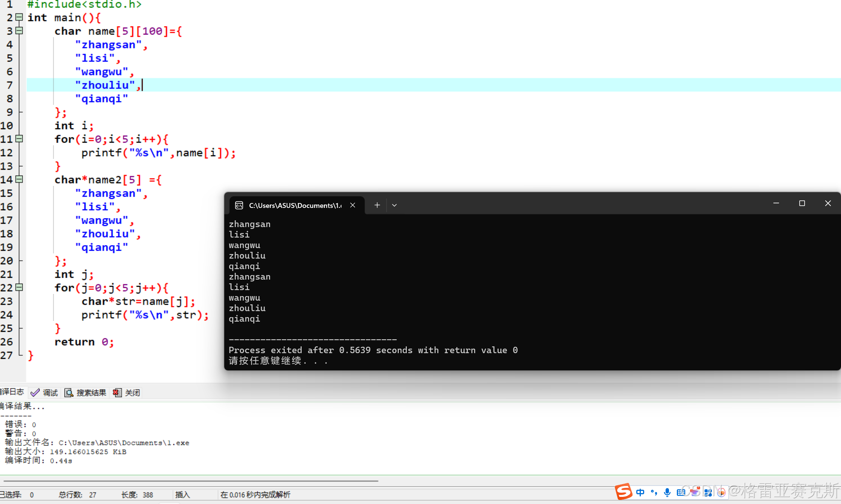Image resolution: width=841 pixels, height=504 pixels.
Task: Toggle Chinese input mode 中 icon
Action: click(x=640, y=492)
